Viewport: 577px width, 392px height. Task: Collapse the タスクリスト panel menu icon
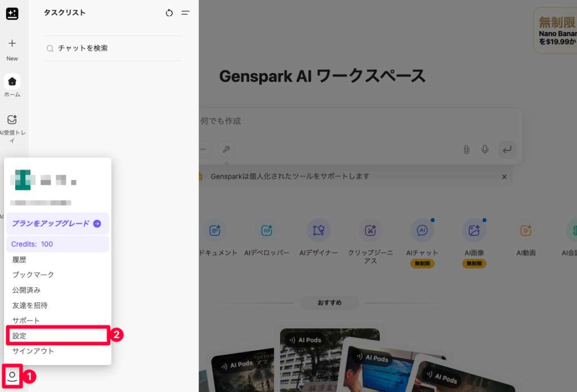click(x=185, y=13)
